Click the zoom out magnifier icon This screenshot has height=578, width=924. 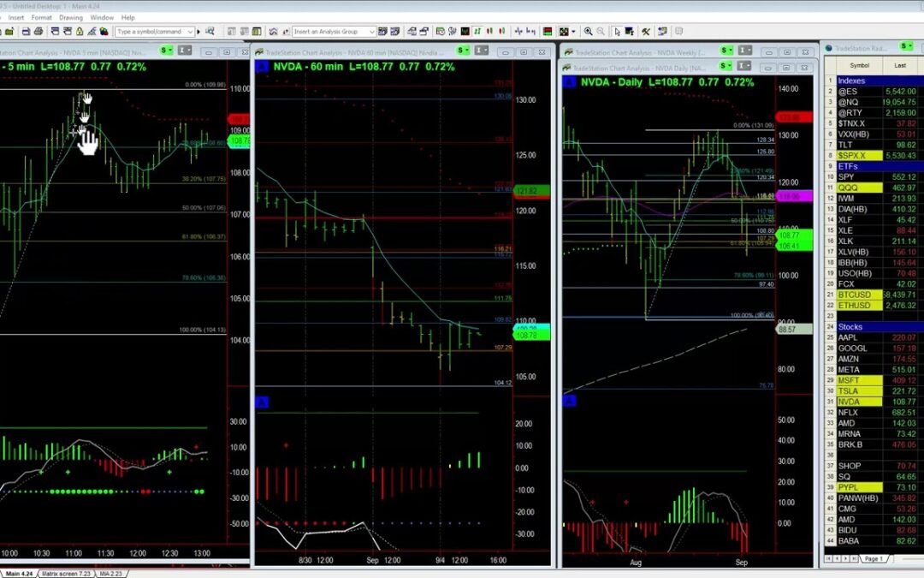point(601,32)
